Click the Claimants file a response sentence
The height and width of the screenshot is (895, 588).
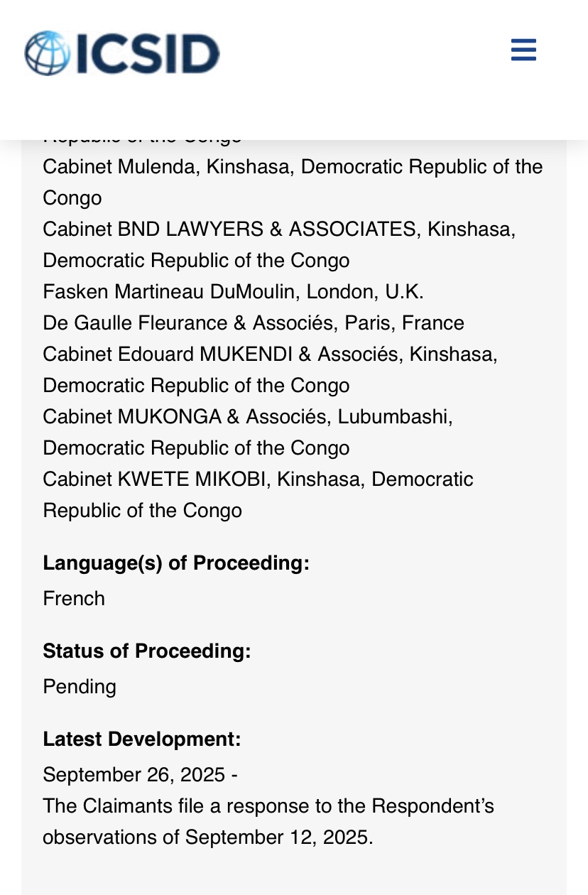268,806
